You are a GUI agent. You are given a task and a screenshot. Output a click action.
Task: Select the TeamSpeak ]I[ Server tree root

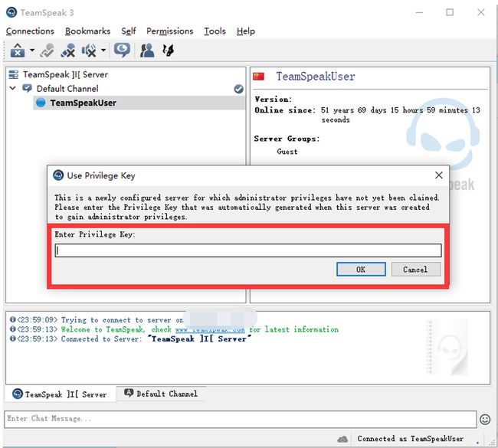(65, 74)
